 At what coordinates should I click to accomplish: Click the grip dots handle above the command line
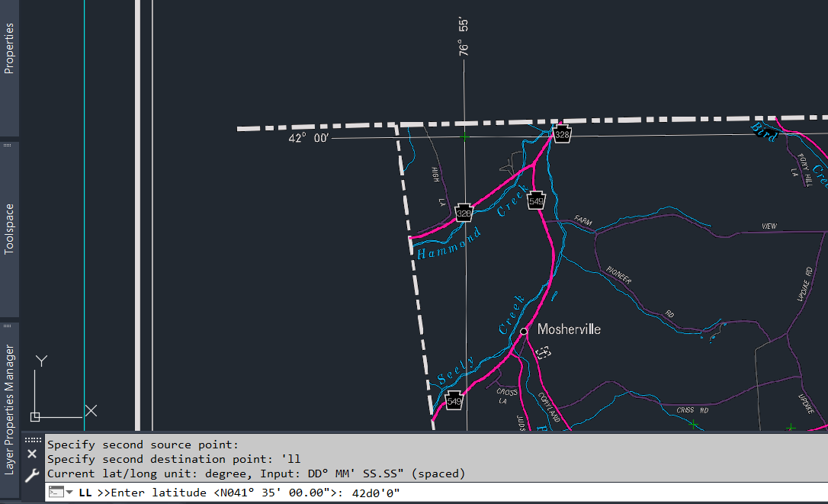pos(34,439)
